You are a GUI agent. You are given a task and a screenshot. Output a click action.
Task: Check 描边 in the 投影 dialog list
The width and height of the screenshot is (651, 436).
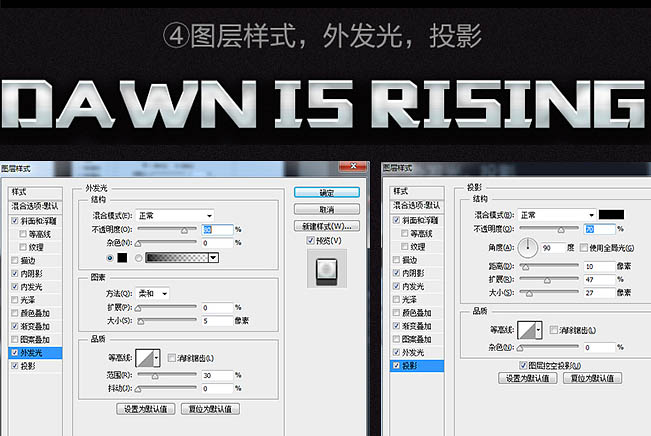(x=396, y=260)
